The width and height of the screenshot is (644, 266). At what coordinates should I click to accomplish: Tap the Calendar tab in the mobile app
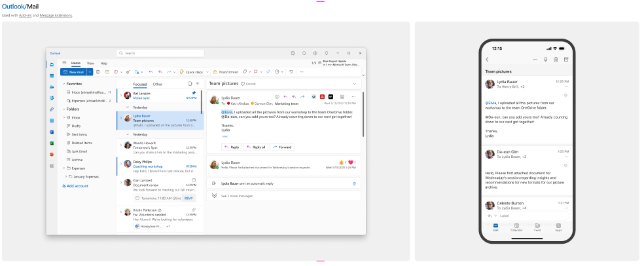(516, 226)
